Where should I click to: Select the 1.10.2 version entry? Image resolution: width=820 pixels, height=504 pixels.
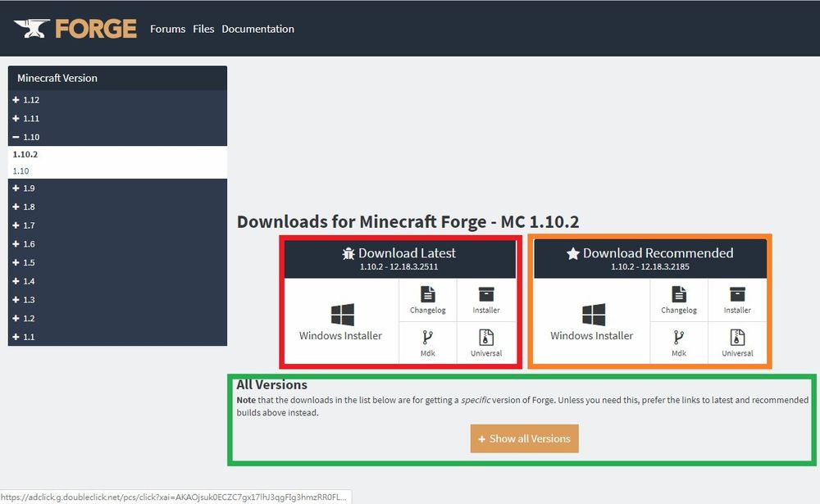pos(25,154)
